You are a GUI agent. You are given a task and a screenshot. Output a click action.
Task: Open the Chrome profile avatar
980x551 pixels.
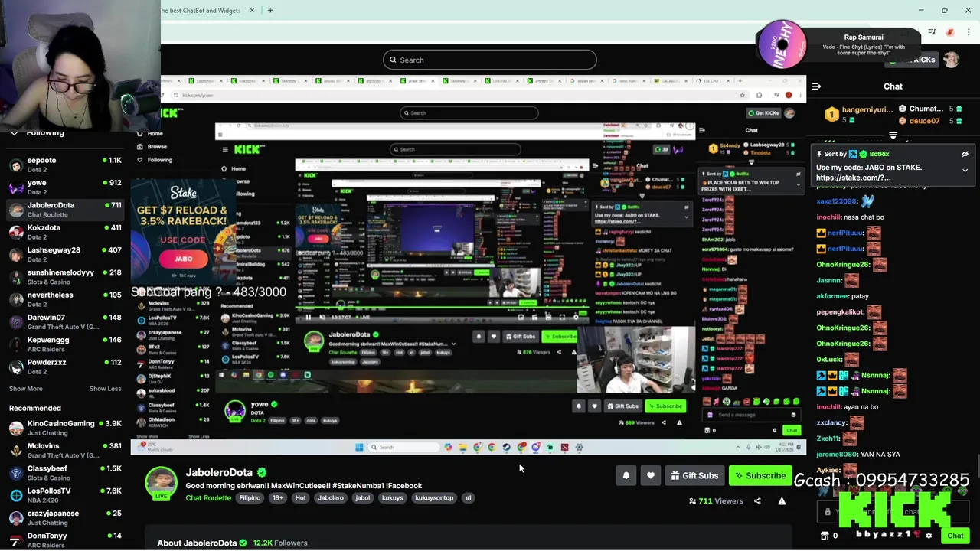[x=950, y=32]
